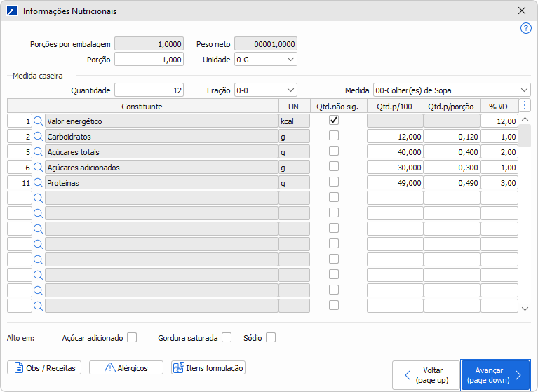Uncheck Qtd.não sig. for Valor energético
Viewport: 538px width, 392px height.
334,121
